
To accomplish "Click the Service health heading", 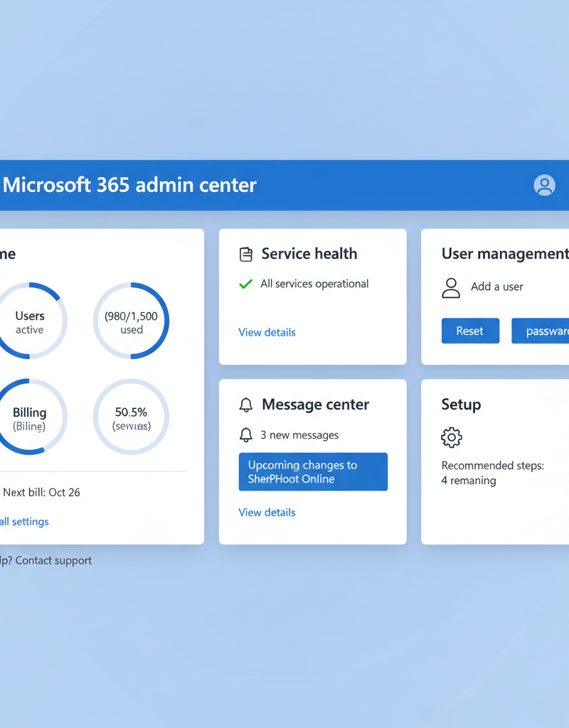I will tap(309, 254).
